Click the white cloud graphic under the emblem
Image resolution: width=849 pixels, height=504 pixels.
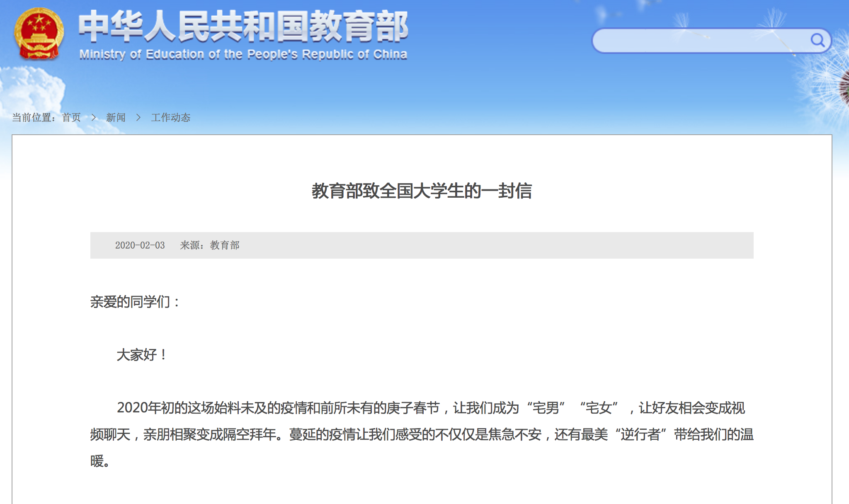point(31,89)
